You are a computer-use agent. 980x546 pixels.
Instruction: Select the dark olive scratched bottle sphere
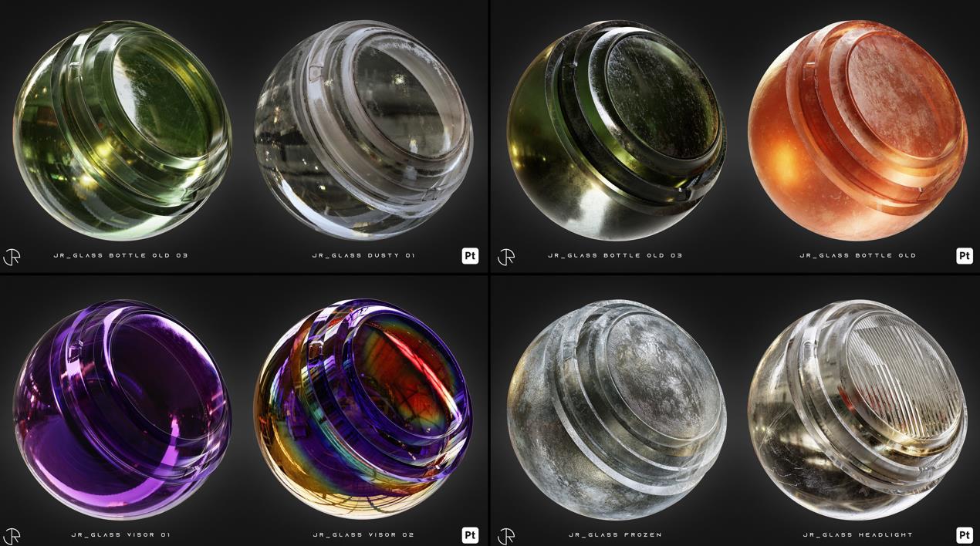point(617,130)
